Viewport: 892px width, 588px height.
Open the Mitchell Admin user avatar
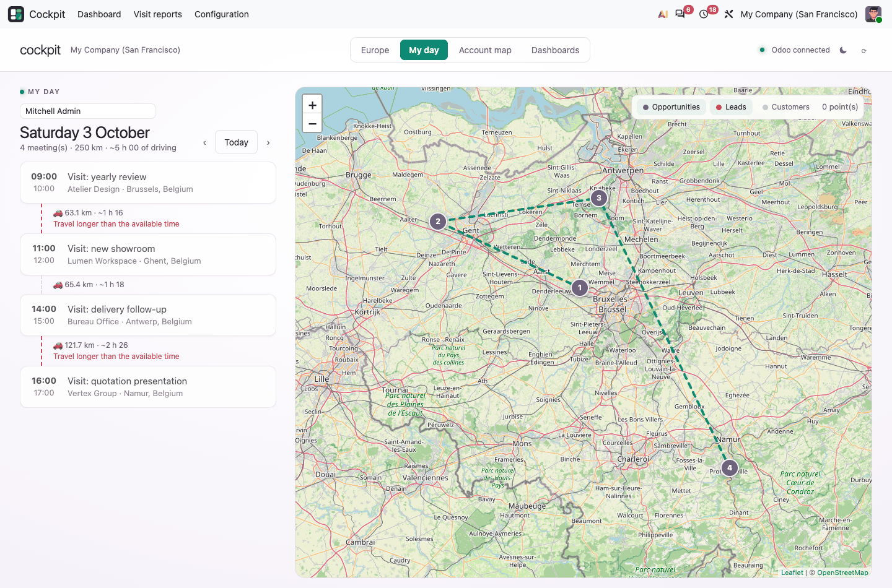click(x=873, y=14)
